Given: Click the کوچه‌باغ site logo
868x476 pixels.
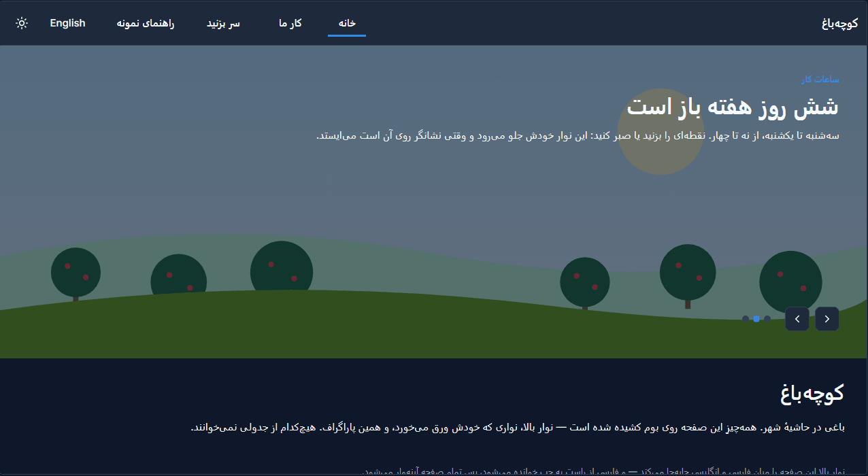Looking at the screenshot, I should [x=839, y=24].
